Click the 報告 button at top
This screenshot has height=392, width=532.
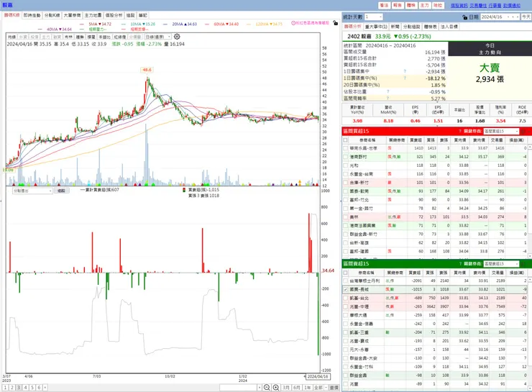pyautogui.click(x=398, y=6)
